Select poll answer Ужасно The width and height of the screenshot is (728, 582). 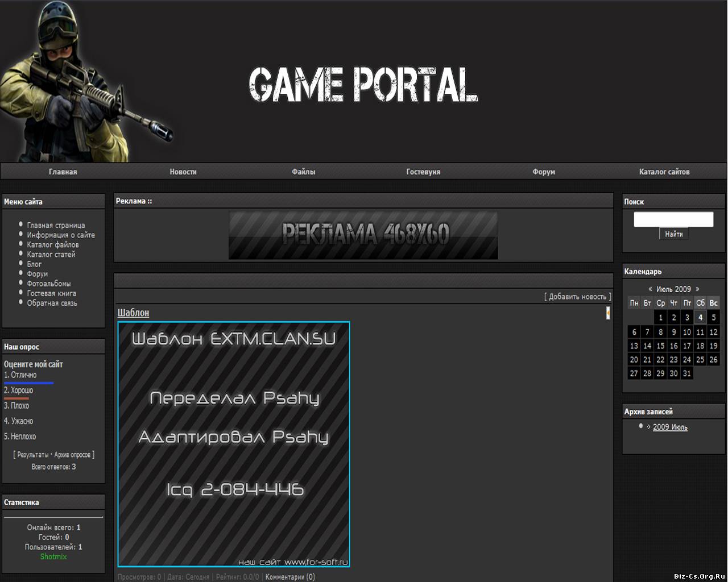pyautogui.click(x=19, y=421)
